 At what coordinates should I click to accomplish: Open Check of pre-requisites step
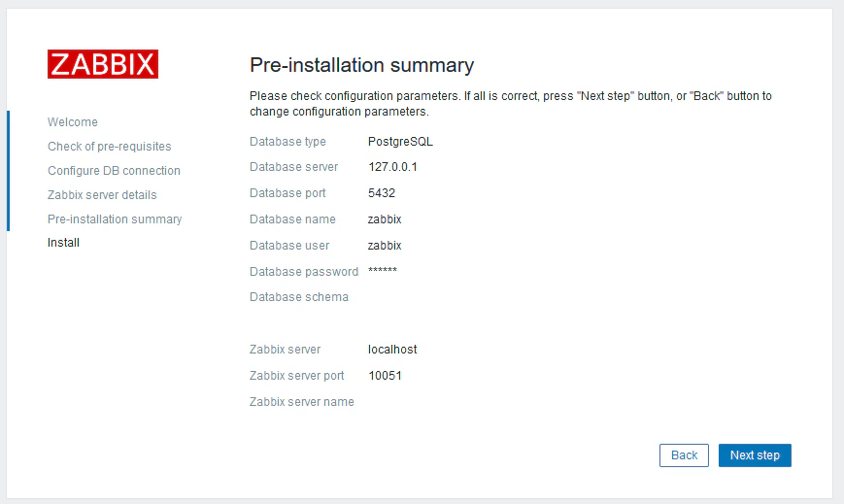(x=110, y=147)
